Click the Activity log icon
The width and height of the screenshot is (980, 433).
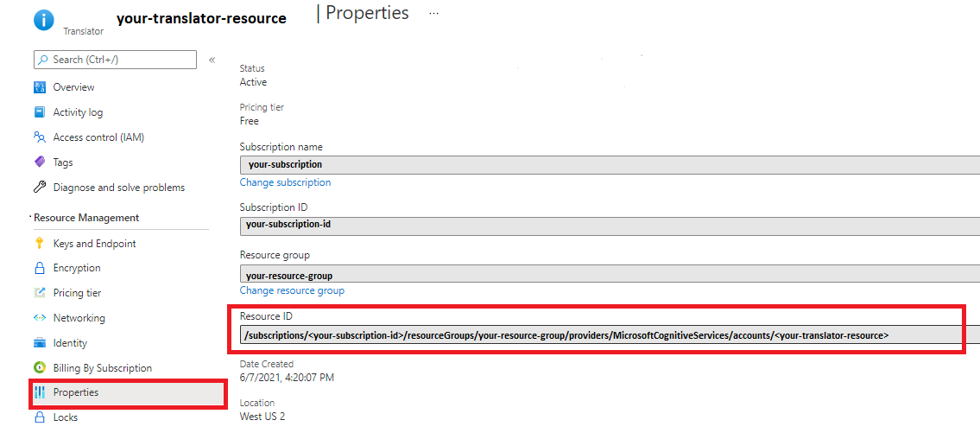[x=40, y=112]
